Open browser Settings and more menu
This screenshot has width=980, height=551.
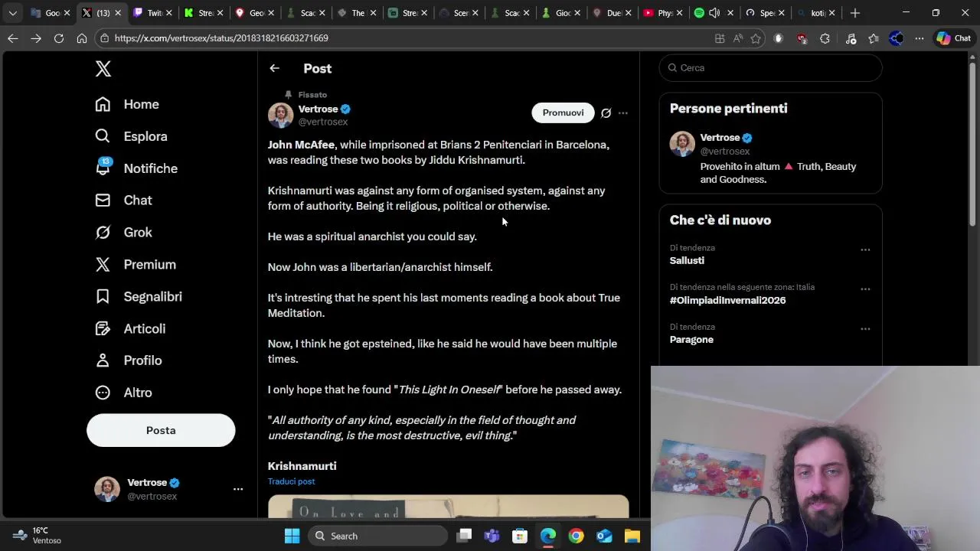click(x=920, y=38)
